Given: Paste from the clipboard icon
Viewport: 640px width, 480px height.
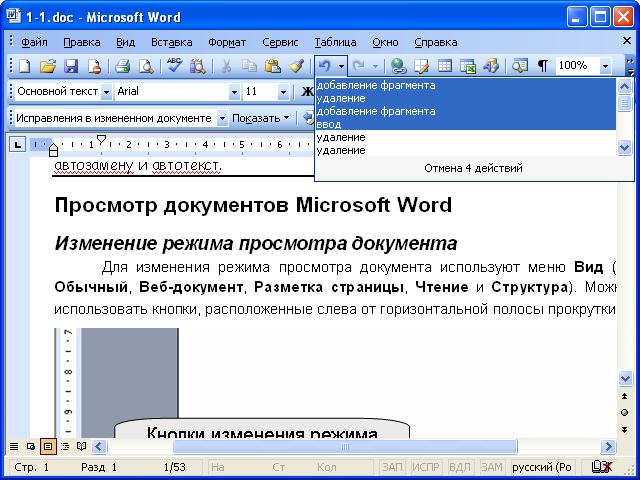Looking at the screenshot, I should point(273,66).
